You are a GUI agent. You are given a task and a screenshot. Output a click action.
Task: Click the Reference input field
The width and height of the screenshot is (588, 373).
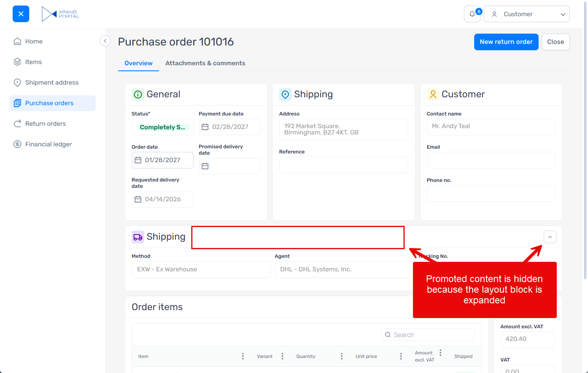coord(343,165)
